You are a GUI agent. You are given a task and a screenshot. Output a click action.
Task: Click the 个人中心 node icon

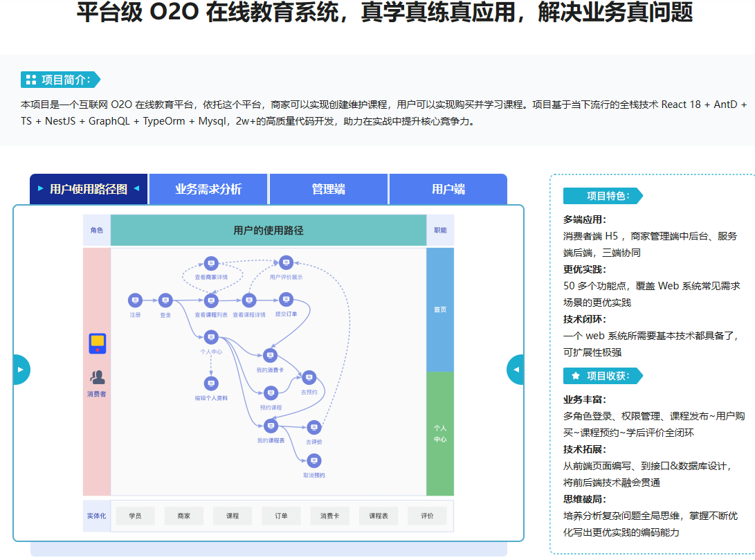pos(211,337)
